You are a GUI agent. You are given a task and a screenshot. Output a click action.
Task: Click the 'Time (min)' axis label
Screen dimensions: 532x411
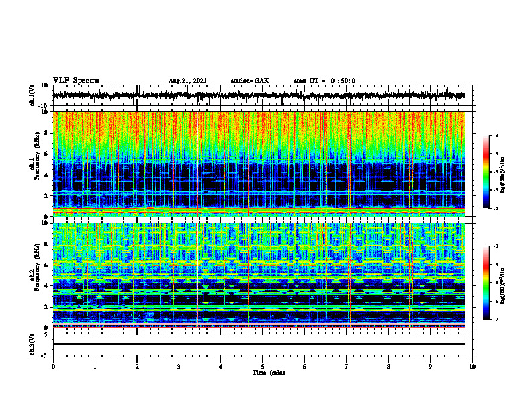point(269,373)
